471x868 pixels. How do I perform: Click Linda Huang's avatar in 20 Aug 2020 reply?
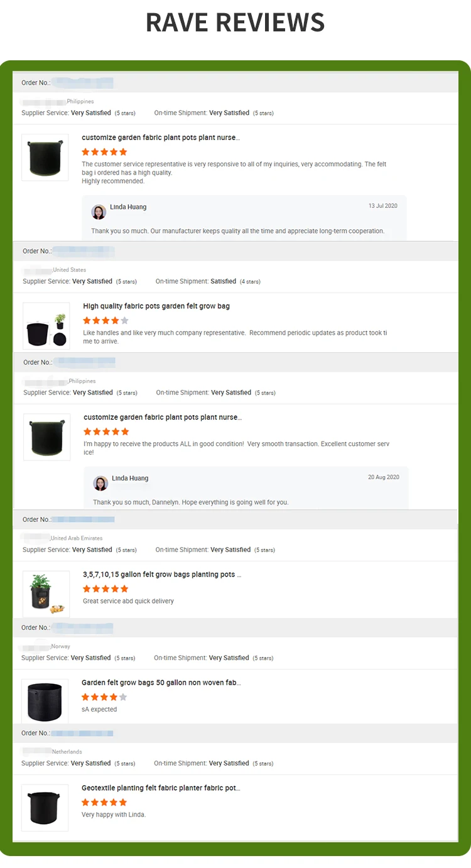100,483
